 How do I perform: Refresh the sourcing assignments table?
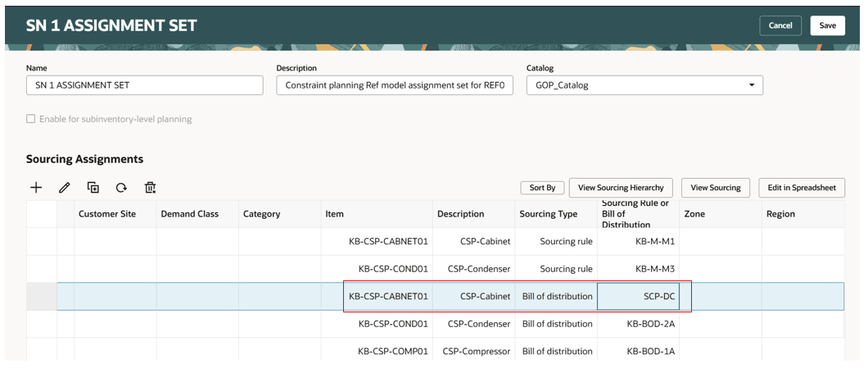click(121, 188)
